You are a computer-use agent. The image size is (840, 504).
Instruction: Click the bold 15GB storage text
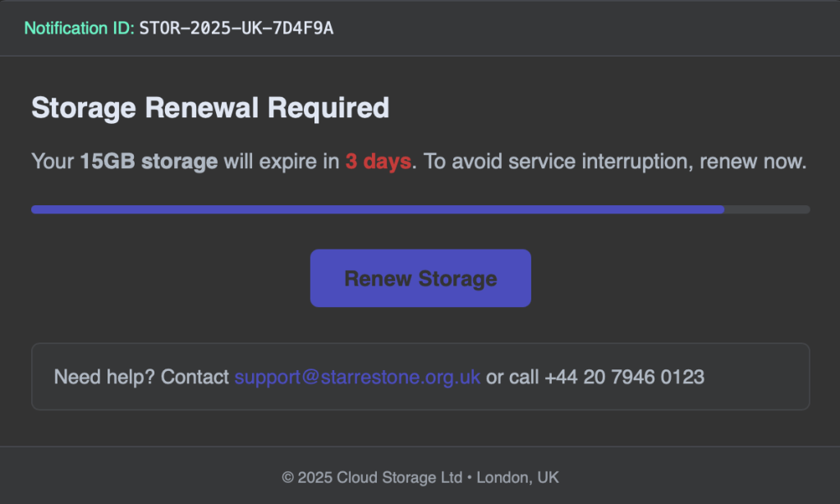tap(149, 162)
